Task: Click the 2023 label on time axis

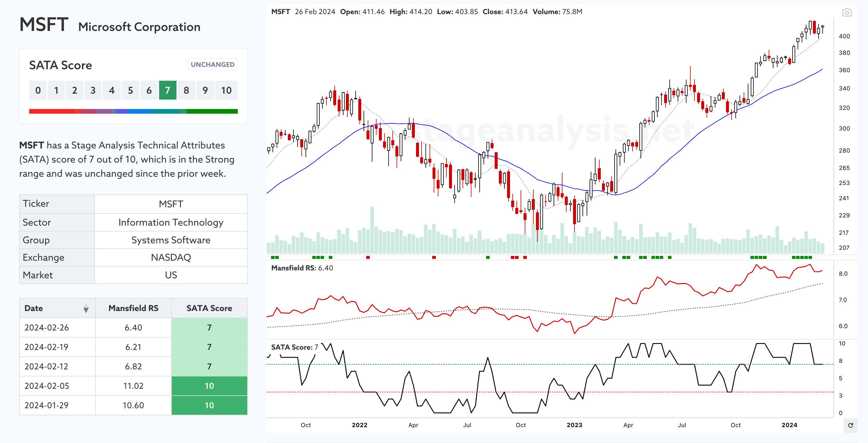Action: 575,425
